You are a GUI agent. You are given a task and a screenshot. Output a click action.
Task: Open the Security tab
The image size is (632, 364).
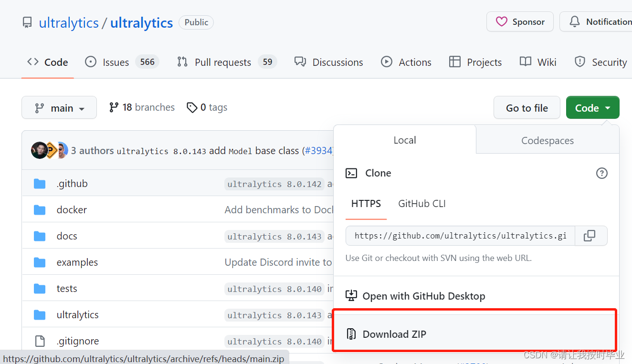(600, 62)
